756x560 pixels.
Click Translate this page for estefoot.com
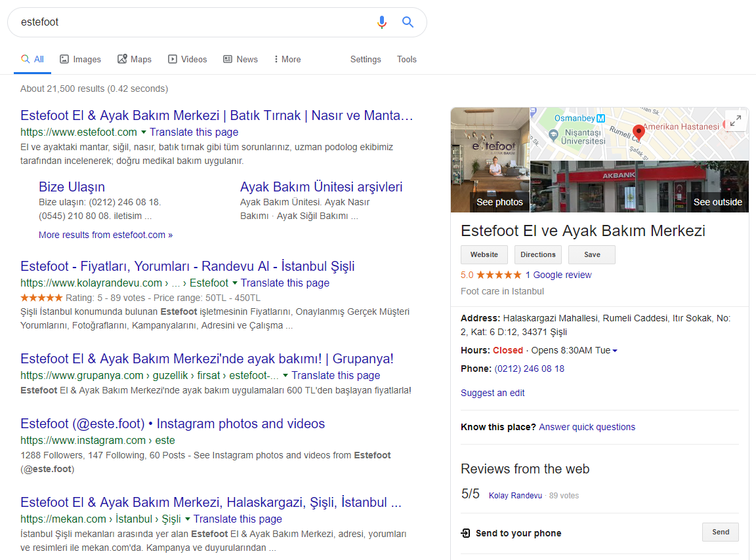(194, 132)
